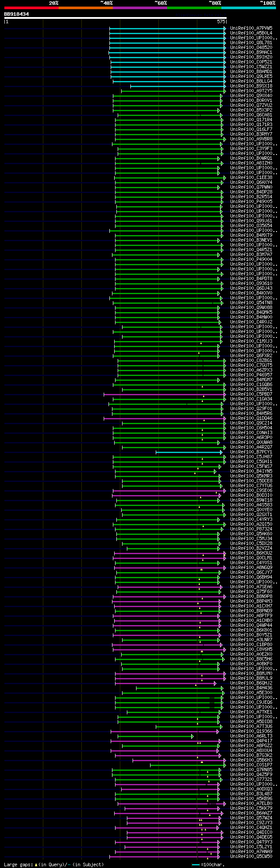Click label UniRef100_Q57WZ4
This screenshot has height=868, width=280.
tap(251, 818)
